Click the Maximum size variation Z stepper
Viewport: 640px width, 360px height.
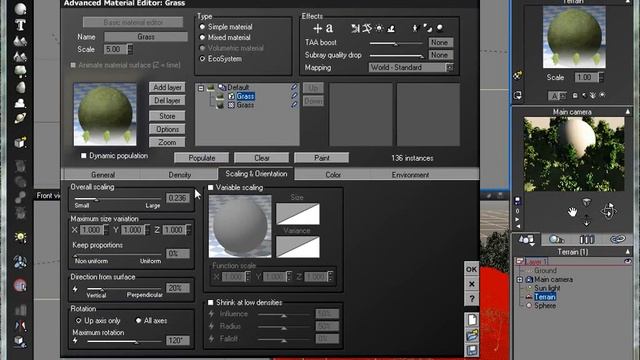click(x=189, y=230)
